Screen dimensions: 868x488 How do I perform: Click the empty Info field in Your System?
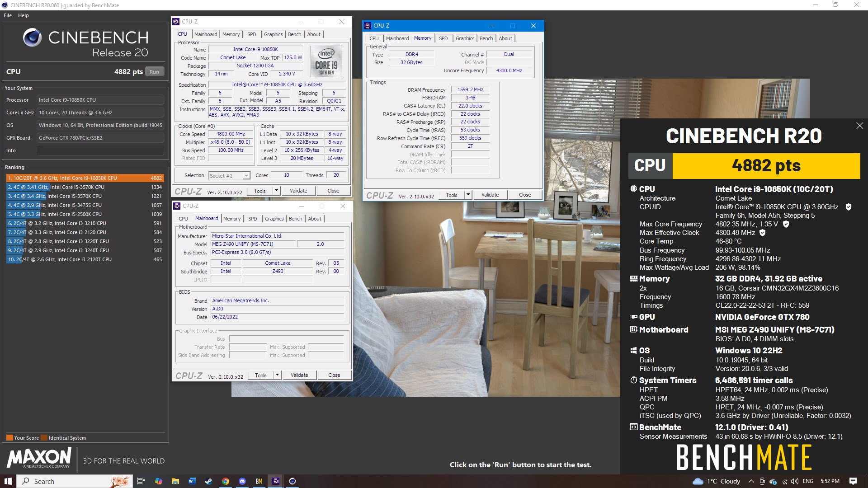pos(100,150)
